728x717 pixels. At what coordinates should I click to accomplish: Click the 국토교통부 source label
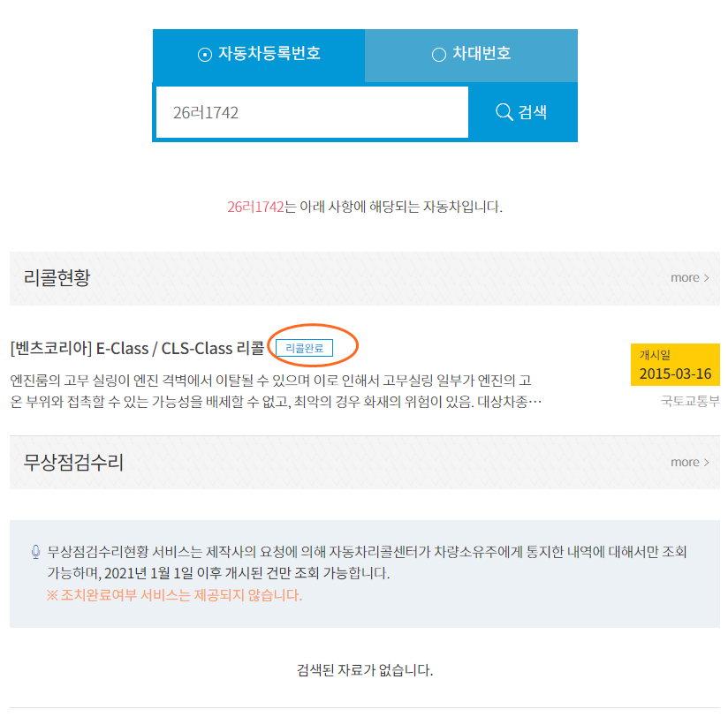coord(690,401)
